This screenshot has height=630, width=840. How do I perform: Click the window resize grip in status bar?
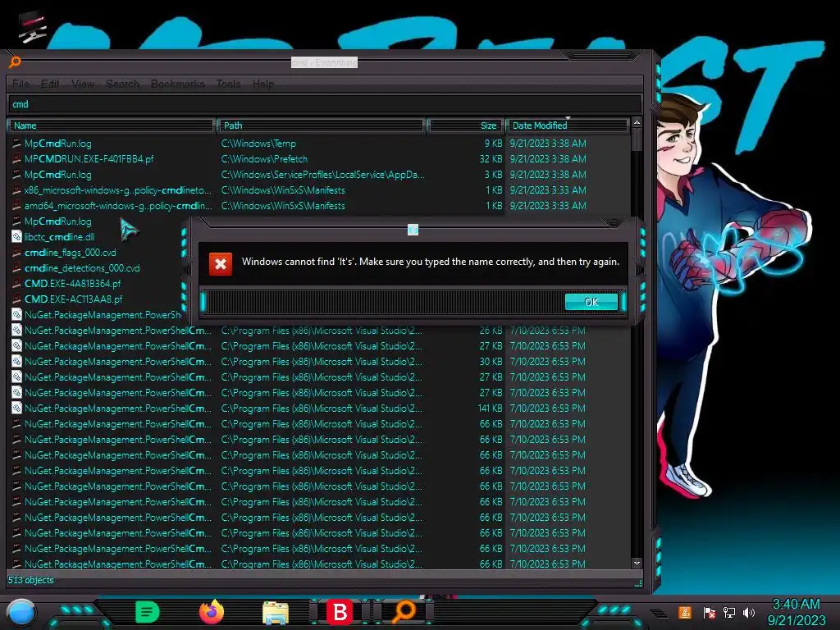638,584
